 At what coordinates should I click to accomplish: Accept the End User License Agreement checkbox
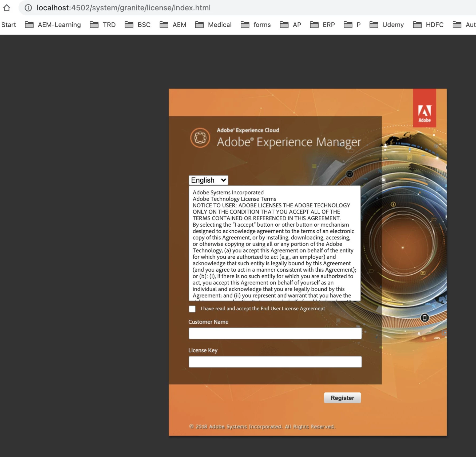coord(192,309)
